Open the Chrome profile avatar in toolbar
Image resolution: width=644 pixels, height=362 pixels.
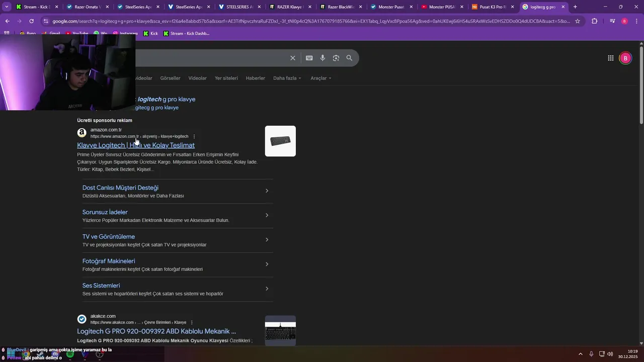624,21
